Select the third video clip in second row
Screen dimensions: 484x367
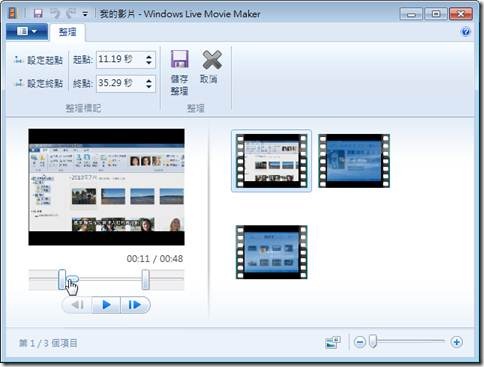tap(271, 252)
